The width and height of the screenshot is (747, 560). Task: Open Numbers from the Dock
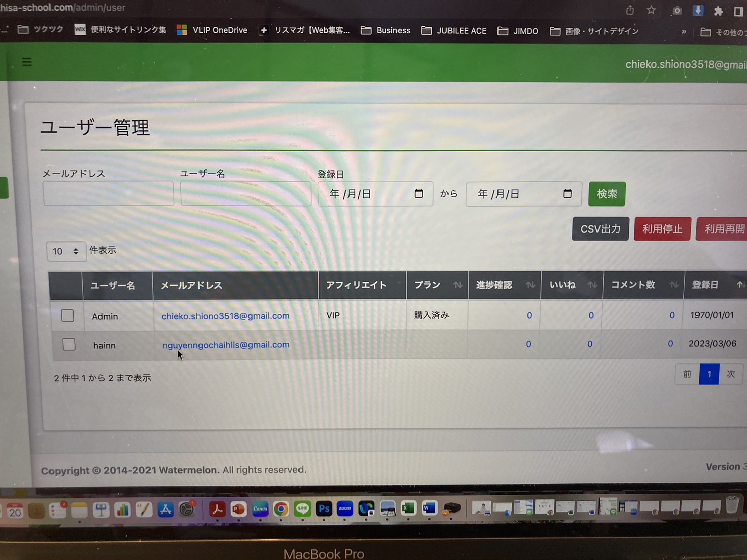(x=122, y=510)
